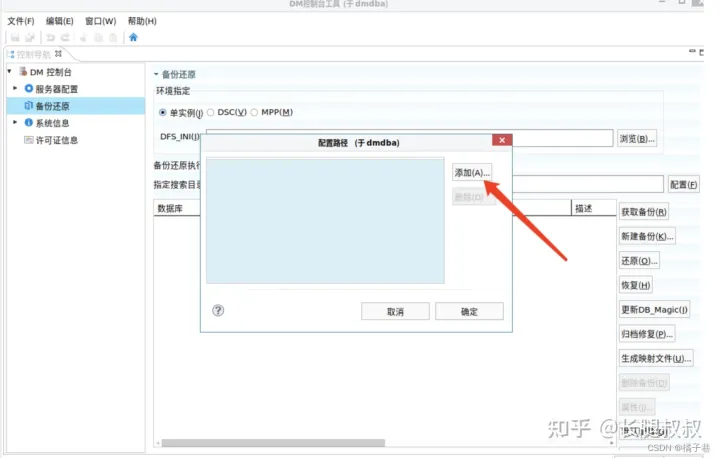The height and width of the screenshot is (458, 720).
Task: Click the 系统信息 info icon
Action: (x=28, y=123)
